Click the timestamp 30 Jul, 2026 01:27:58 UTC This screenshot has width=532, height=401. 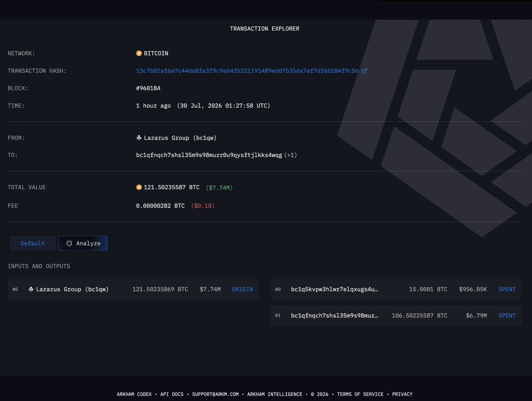(223, 106)
